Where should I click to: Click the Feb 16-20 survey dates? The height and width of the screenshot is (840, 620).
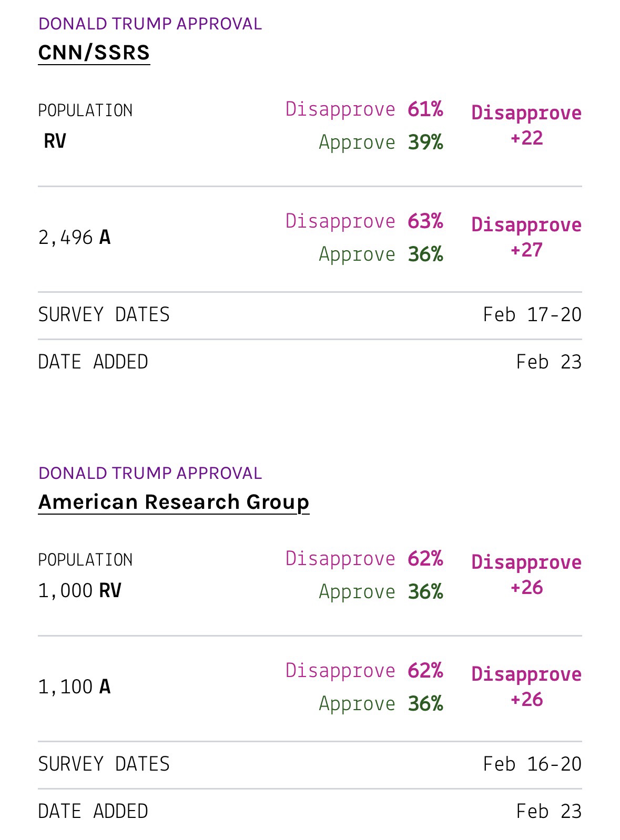click(x=532, y=764)
